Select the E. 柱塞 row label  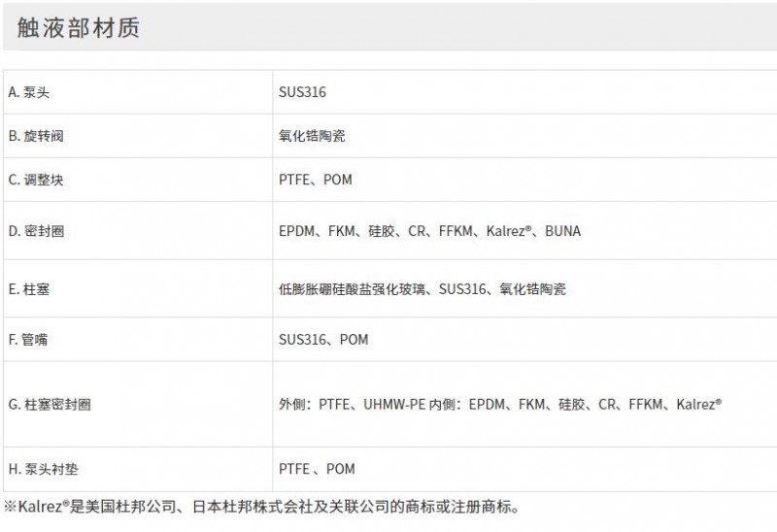coord(29,288)
